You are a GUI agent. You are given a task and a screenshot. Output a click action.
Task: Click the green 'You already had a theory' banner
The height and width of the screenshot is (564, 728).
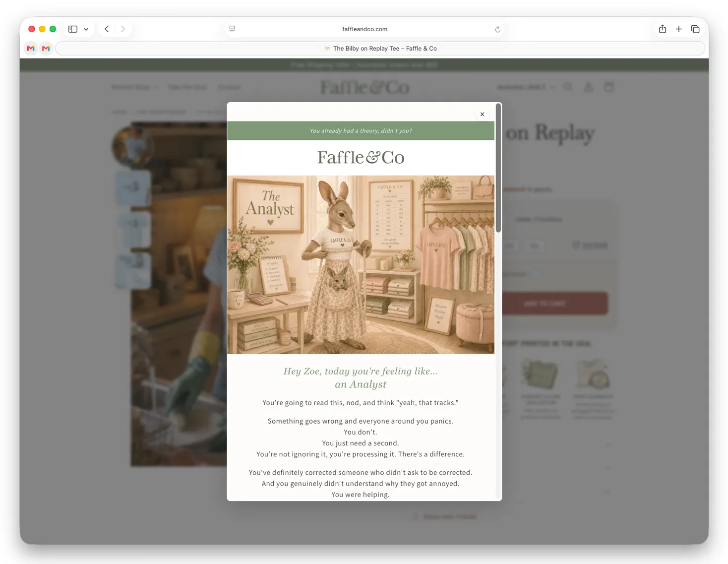(361, 131)
